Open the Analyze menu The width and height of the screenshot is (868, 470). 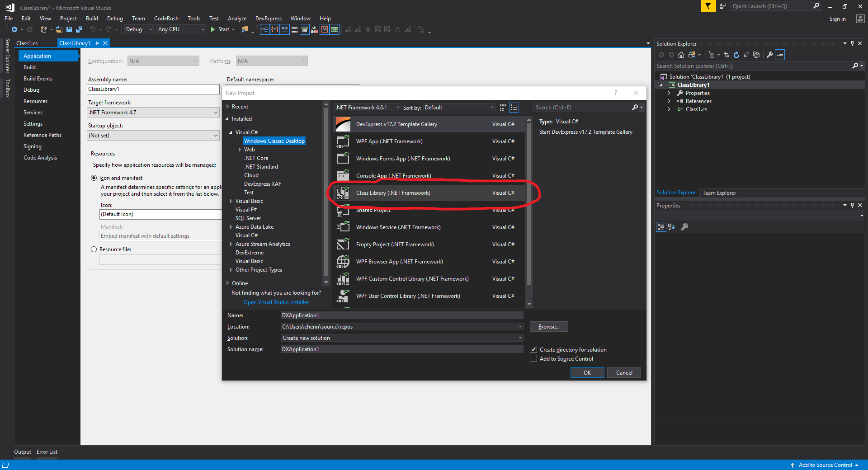[237, 19]
